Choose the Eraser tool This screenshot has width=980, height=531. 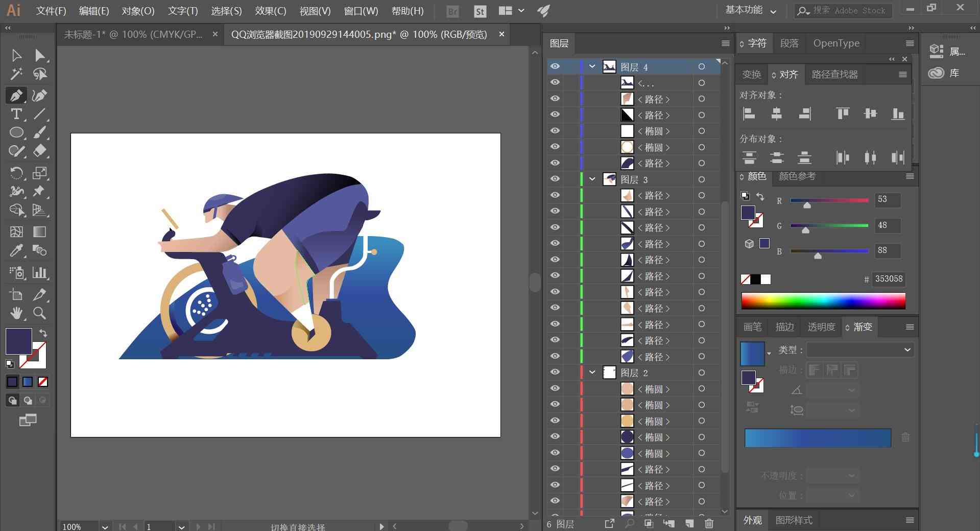[x=39, y=151]
